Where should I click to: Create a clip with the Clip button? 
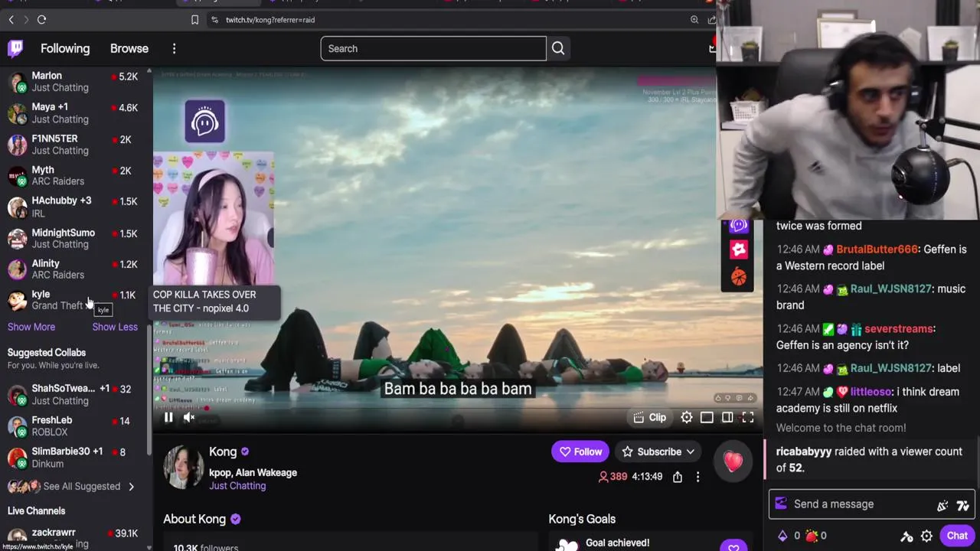649,417
